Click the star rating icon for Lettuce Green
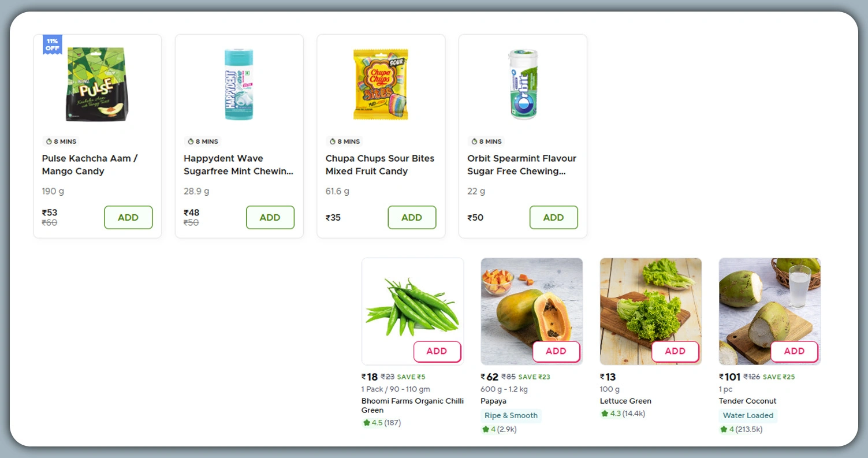Screen dimensions: 868x458 (604, 414)
